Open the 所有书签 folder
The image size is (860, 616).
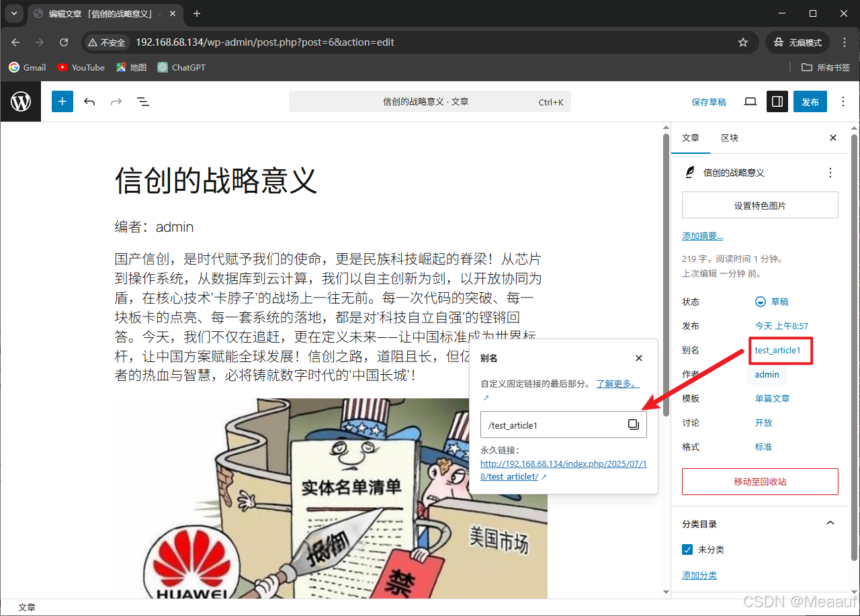826,67
